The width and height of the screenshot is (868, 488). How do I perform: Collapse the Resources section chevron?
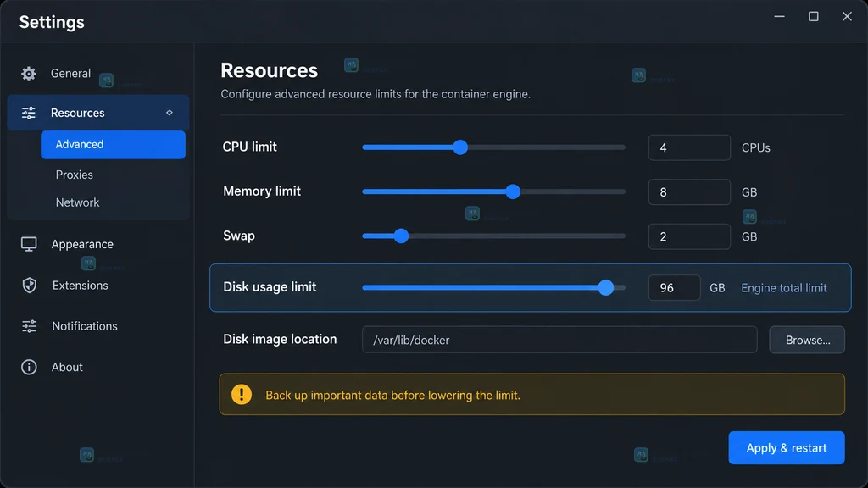click(x=170, y=113)
